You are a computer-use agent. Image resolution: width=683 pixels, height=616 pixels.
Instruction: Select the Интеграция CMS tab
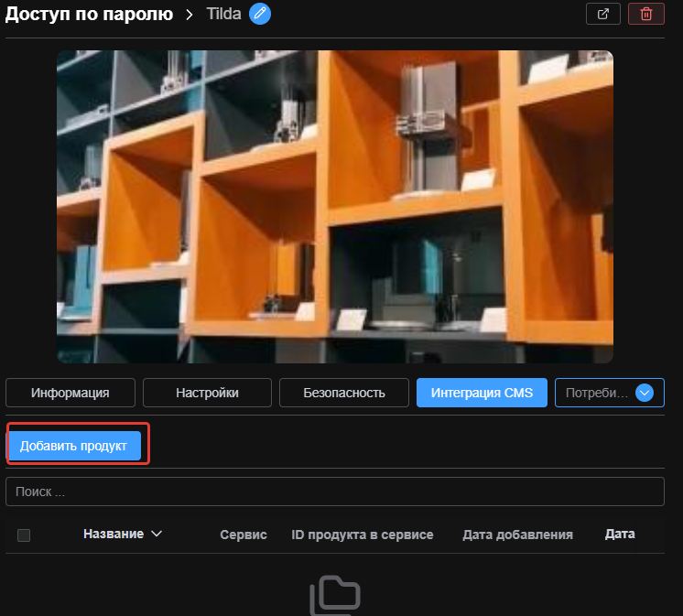(482, 393)
